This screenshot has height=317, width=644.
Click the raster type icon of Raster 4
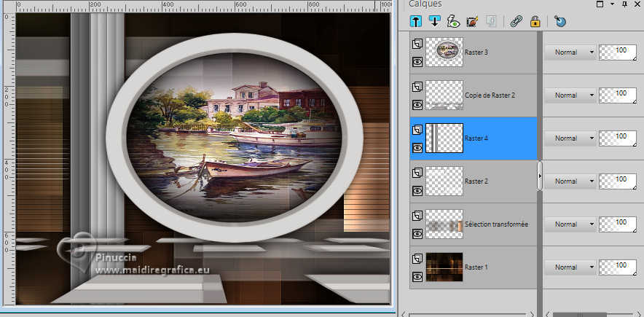417,129
